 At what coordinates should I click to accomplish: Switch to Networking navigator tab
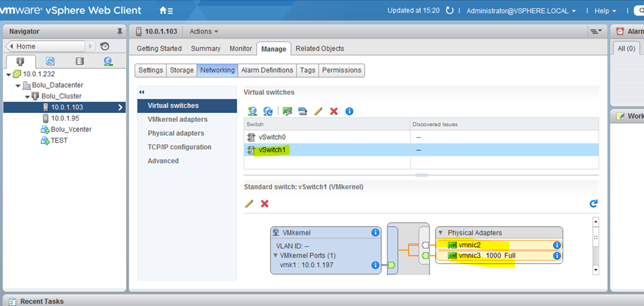point(108,61)
